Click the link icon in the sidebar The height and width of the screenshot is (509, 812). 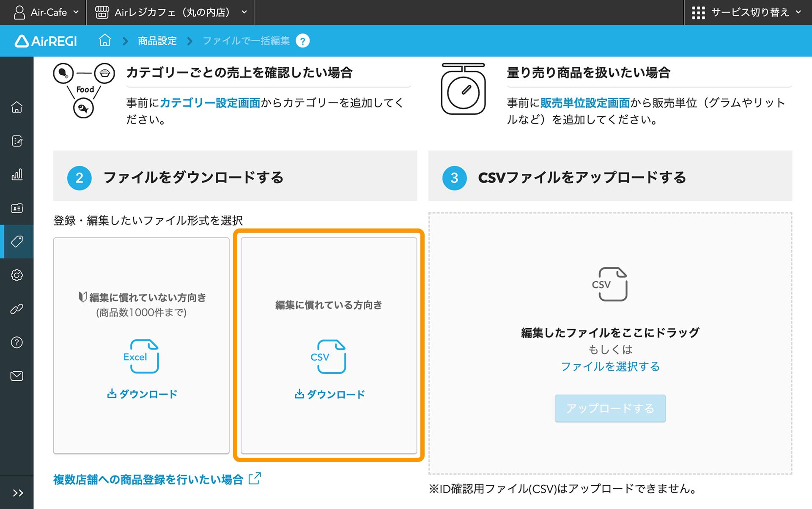click(16, 308)
